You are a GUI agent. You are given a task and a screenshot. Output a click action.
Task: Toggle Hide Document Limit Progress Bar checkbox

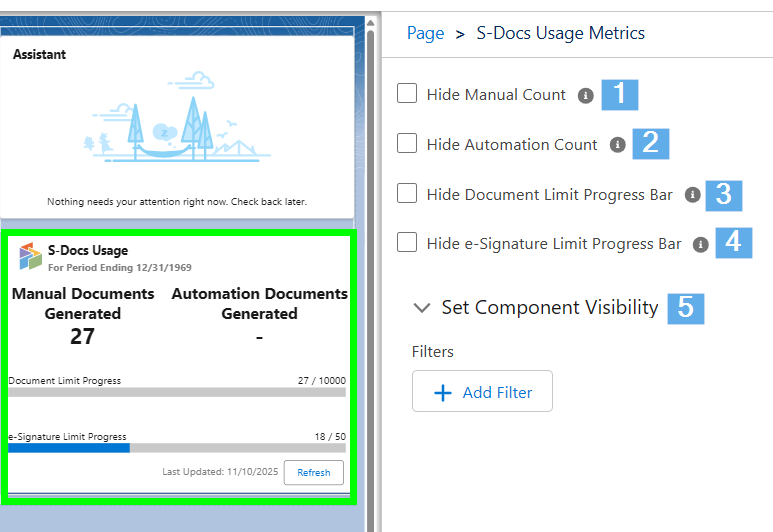point(407,193)
